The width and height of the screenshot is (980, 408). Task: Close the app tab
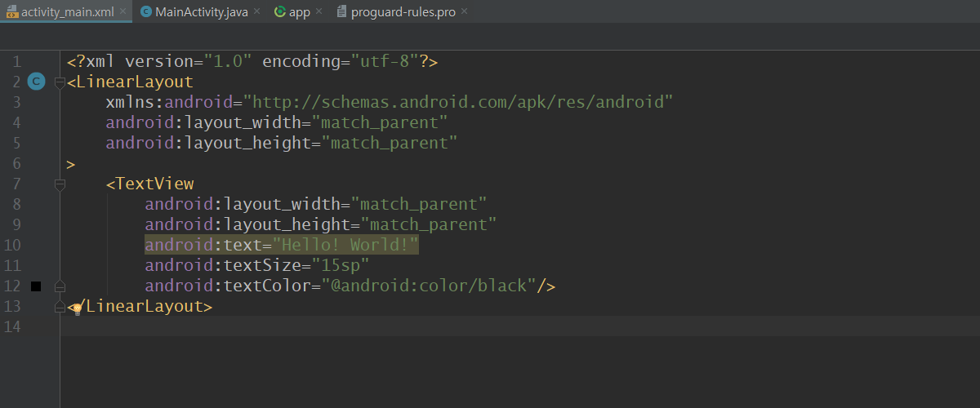tap(319, 11)
